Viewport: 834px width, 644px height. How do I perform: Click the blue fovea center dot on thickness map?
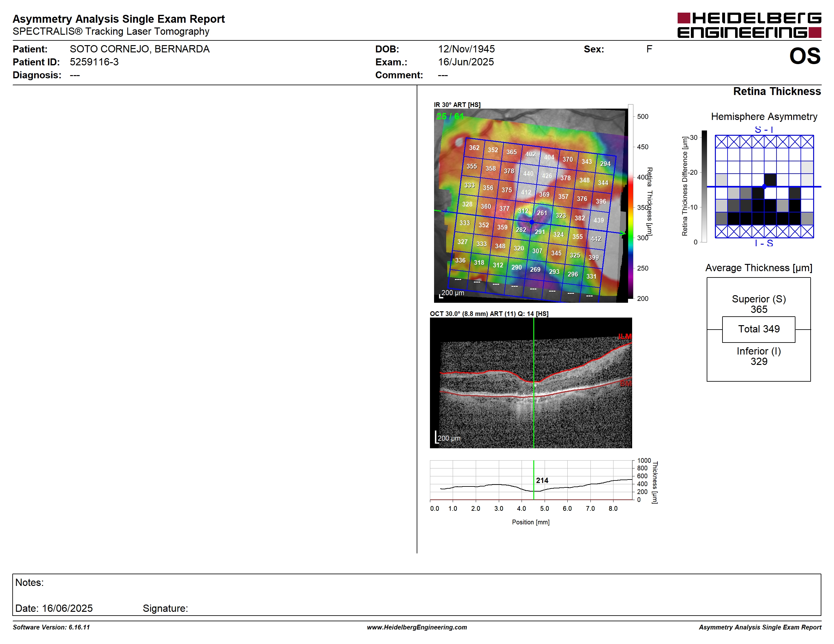[532, 222]
